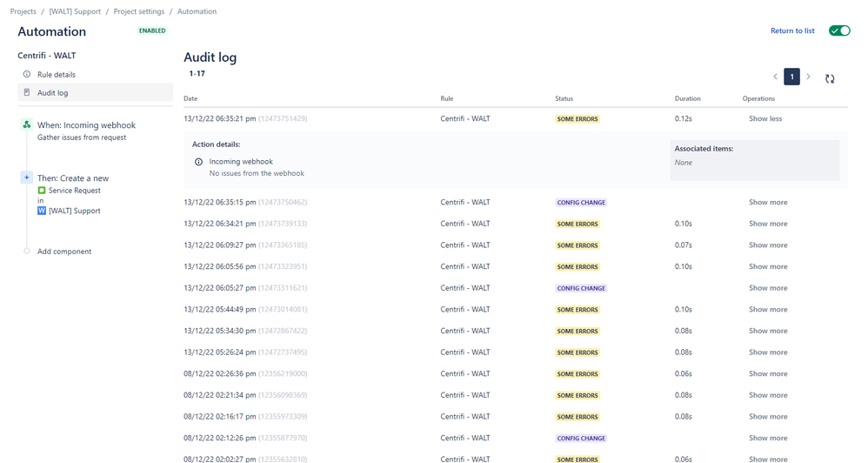Click the Rule details info icon
868x463 pixels.
click(x=27, y=74)
